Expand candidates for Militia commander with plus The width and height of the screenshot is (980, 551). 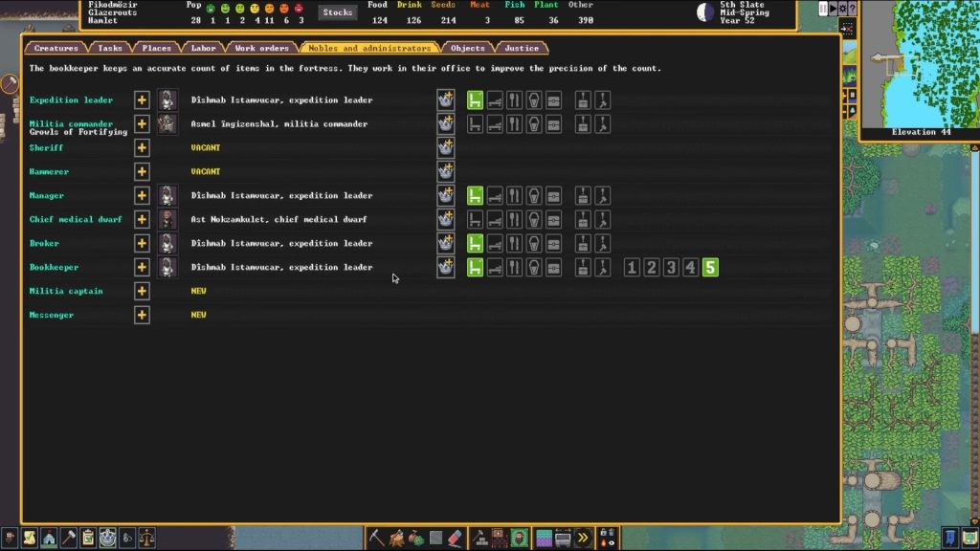coord(142,123)
